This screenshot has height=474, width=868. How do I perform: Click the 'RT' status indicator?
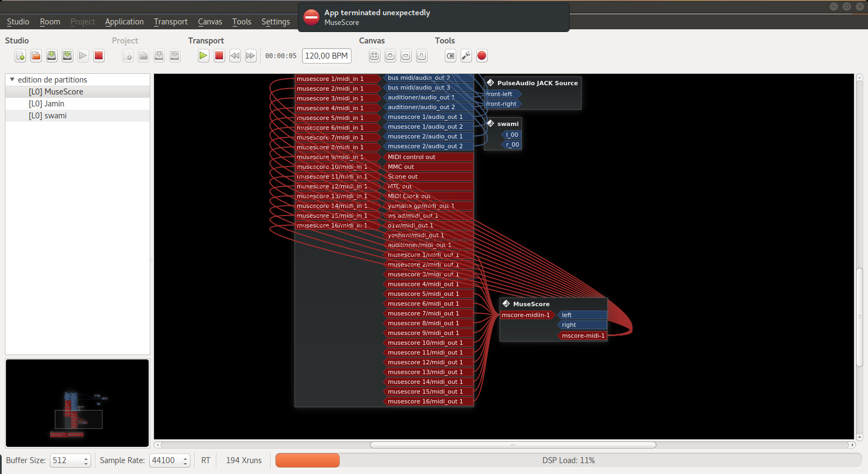point(206,460)
